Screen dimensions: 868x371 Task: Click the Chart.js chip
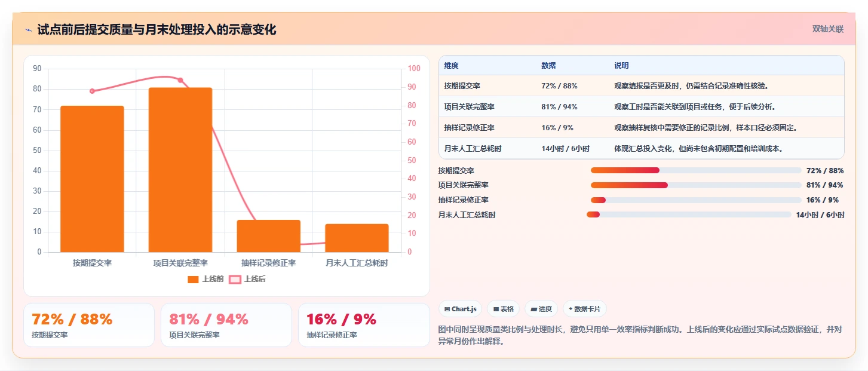pos(460,309)
